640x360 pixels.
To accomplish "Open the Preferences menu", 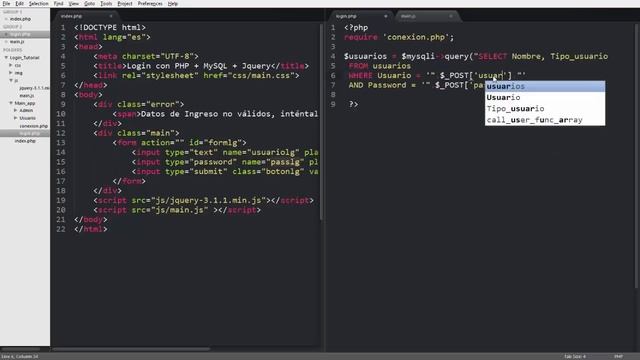I will (150, 3).
